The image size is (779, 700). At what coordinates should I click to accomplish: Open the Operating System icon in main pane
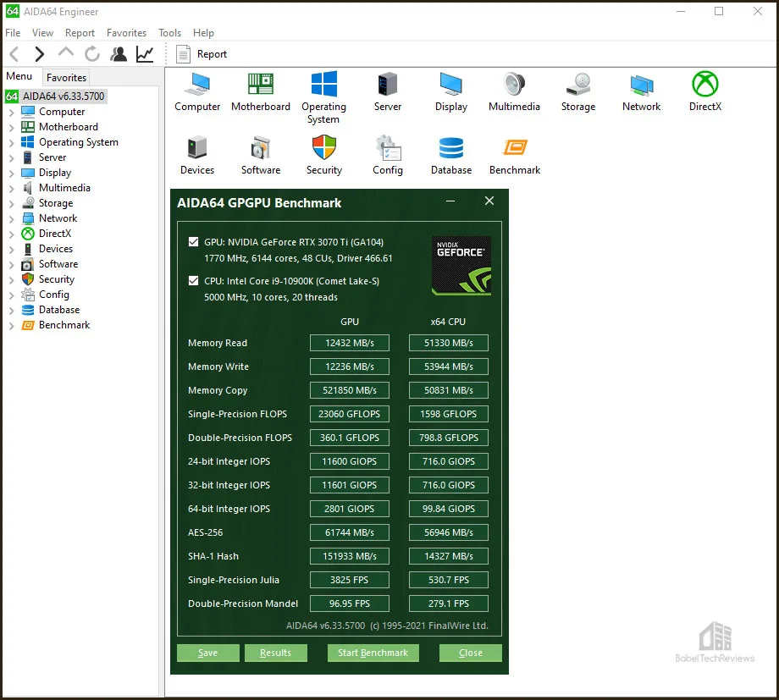click(x=324, y=98)
